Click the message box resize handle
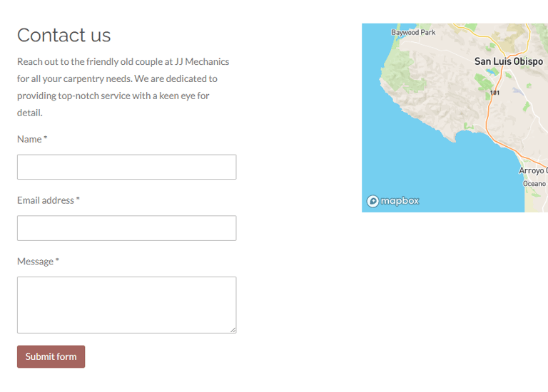The width and height of the screenshot is (548, 392). (233, 329)
